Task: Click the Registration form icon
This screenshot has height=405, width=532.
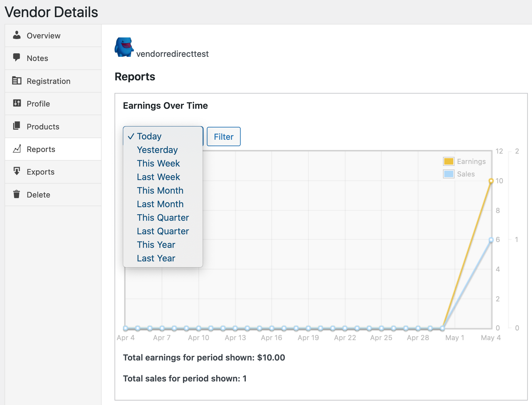Action: pos(17,81)
